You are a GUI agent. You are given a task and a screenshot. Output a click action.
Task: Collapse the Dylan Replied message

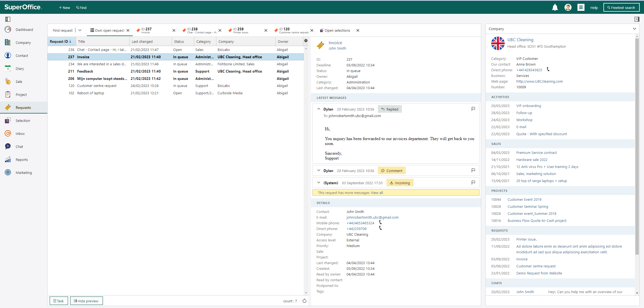click(x=319, y=109)
